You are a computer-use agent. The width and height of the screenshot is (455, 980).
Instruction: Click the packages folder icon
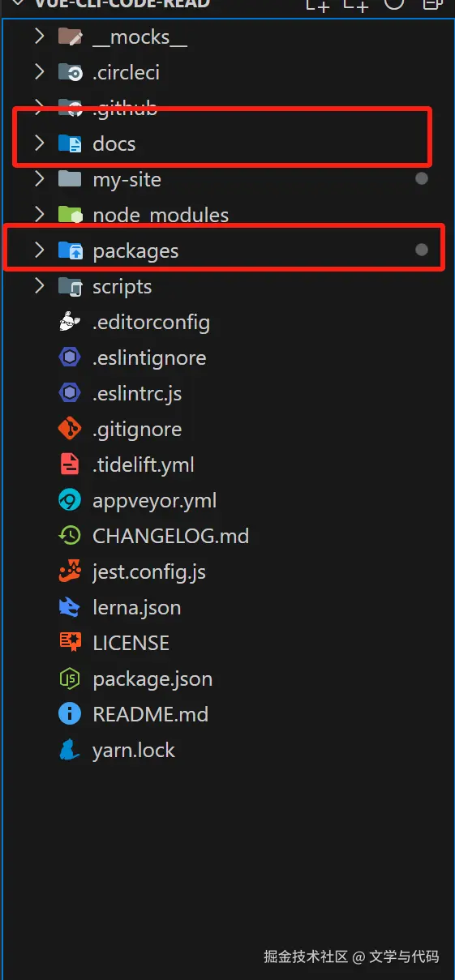coord(71,251)
